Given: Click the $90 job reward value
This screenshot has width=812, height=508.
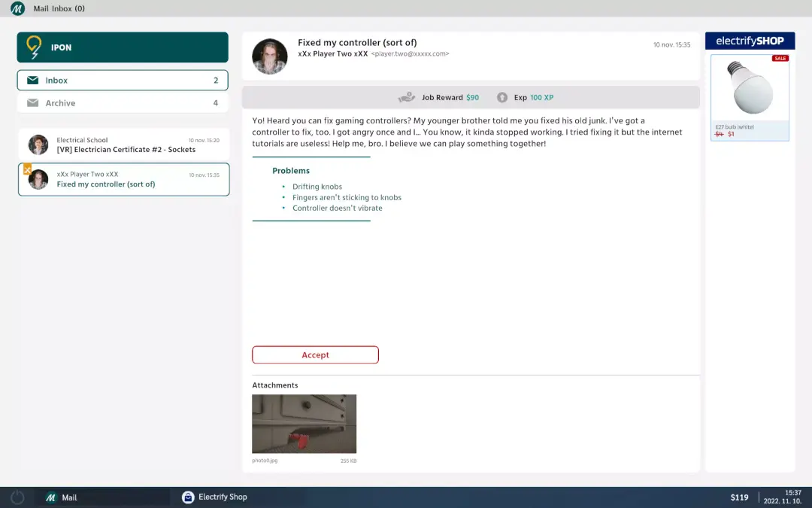Looking at the screenshot, I should tap(472, 97).
